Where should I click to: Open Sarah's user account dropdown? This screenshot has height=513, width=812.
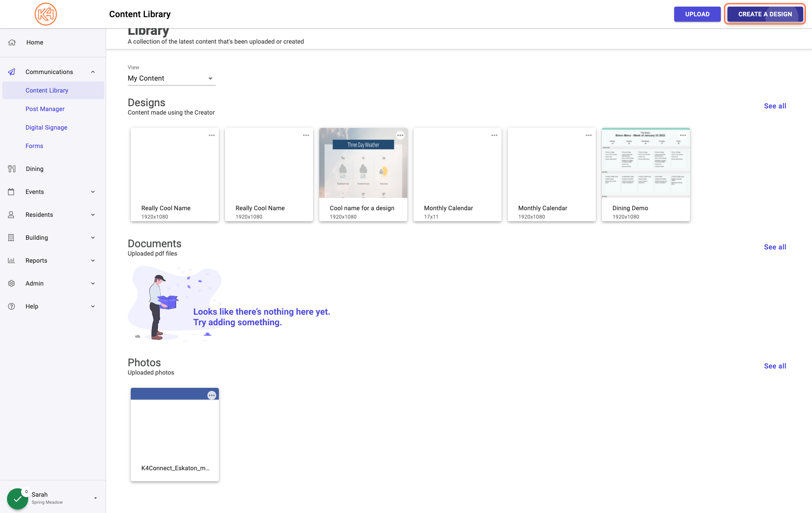(x=96, y=498)
